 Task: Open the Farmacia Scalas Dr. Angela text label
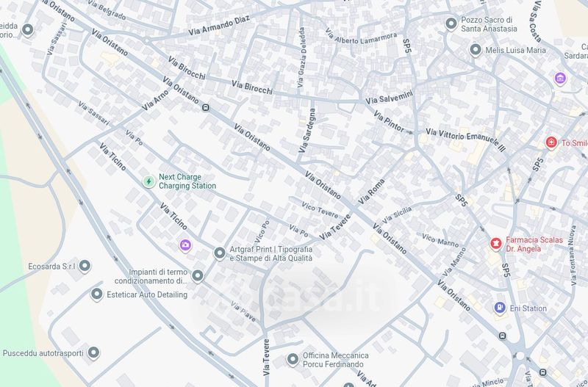pos(534,245)
